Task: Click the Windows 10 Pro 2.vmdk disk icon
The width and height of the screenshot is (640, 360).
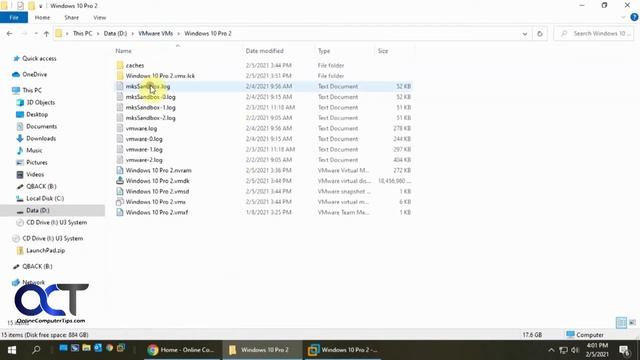Action: (120, 180)
